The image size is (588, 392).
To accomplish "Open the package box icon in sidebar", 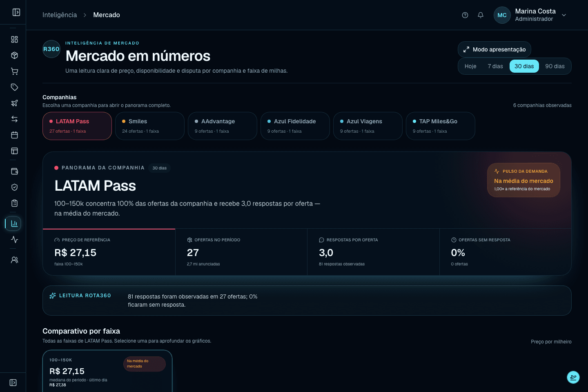I will (x=14, y=56).
